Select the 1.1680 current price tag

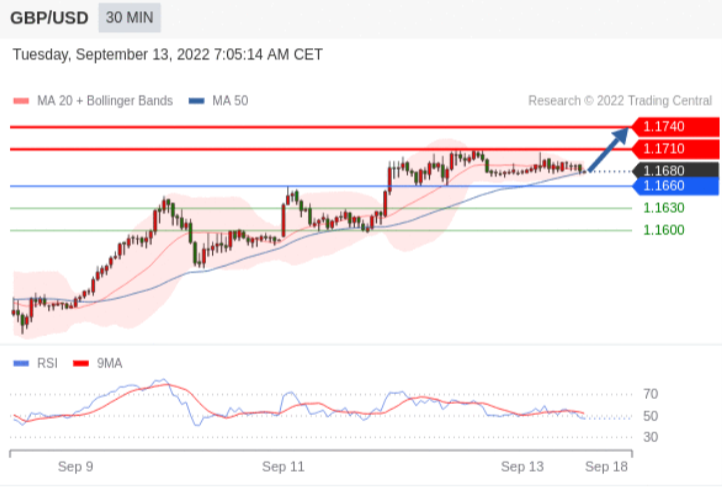tap(675, 171)
